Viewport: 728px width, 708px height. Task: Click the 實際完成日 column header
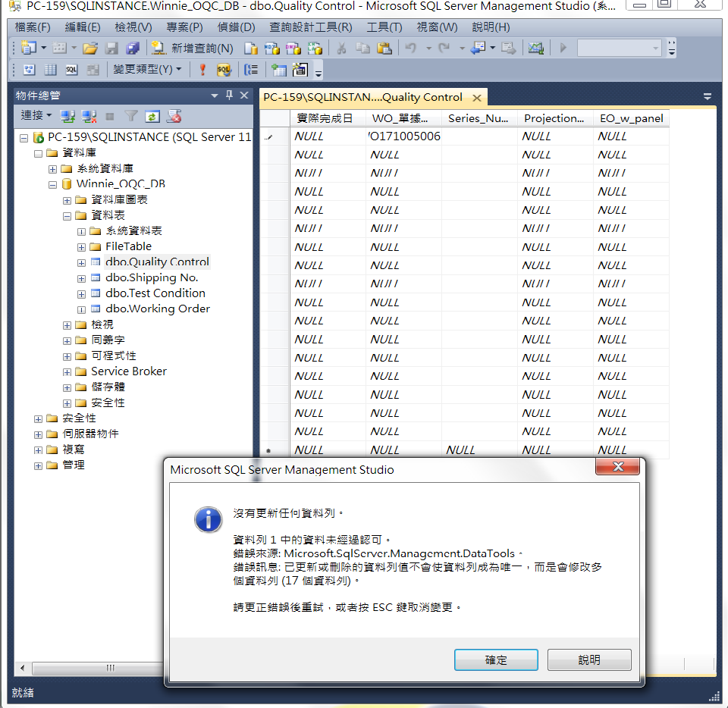(x=328, y=118)
